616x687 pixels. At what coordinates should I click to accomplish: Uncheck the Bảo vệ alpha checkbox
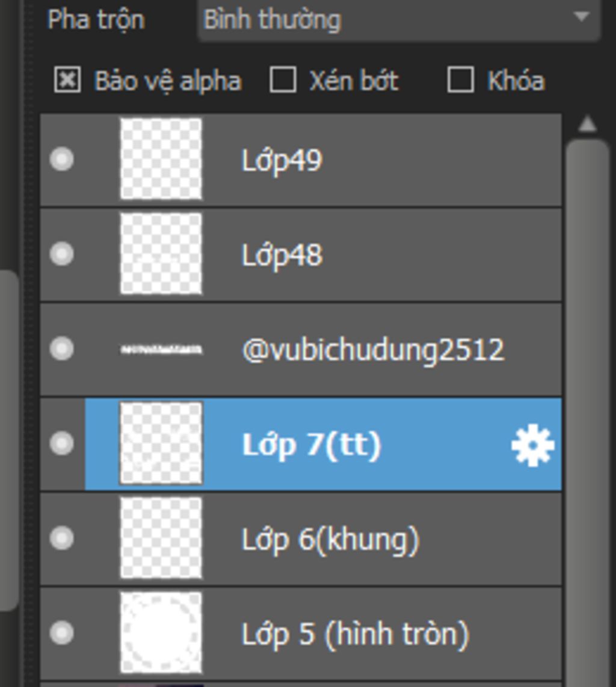[x=67, y=80]
